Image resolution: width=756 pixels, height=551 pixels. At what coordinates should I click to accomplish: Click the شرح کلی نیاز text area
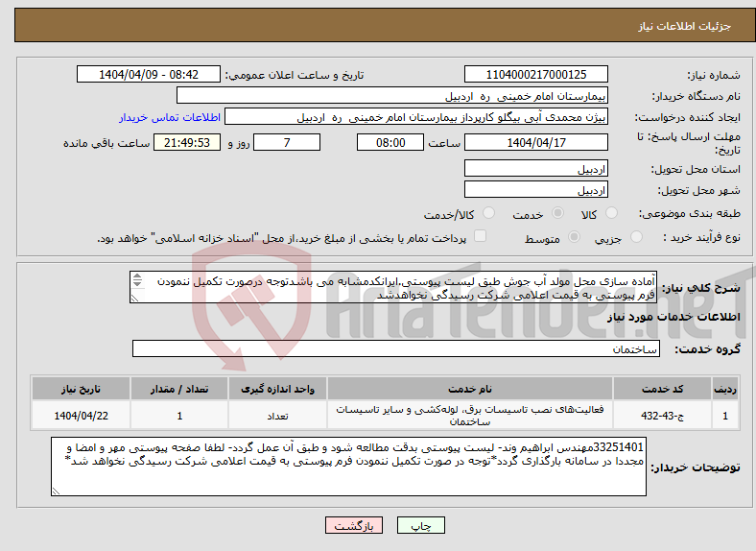tap(393, 288)
